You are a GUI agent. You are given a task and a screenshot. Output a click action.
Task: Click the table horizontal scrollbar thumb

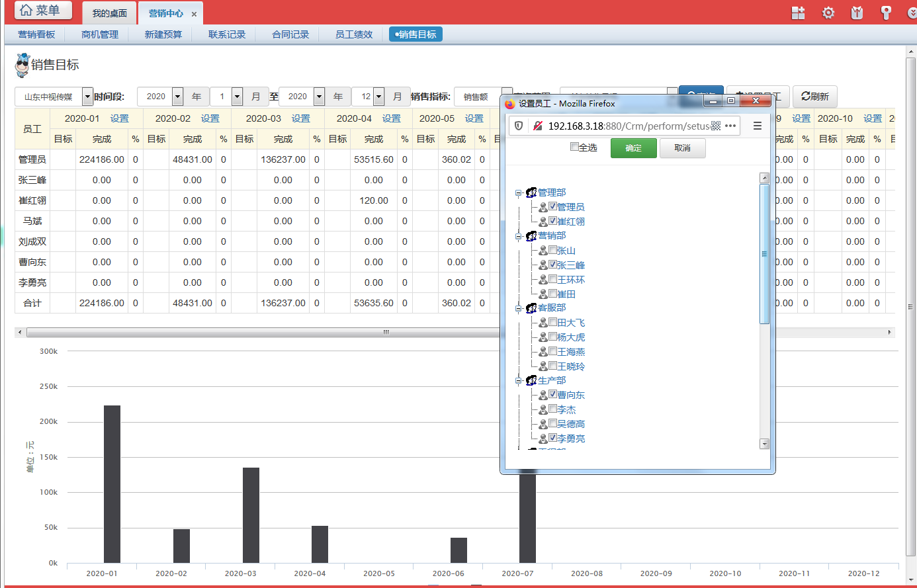point(386,332)
